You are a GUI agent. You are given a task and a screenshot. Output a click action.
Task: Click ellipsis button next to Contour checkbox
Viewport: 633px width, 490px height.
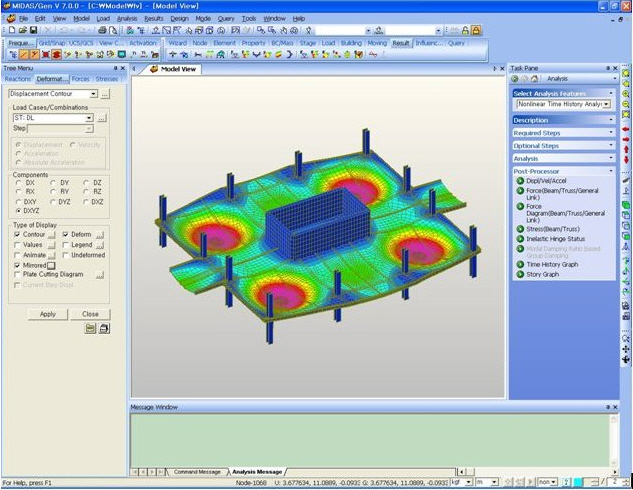[x=52, y=235]
